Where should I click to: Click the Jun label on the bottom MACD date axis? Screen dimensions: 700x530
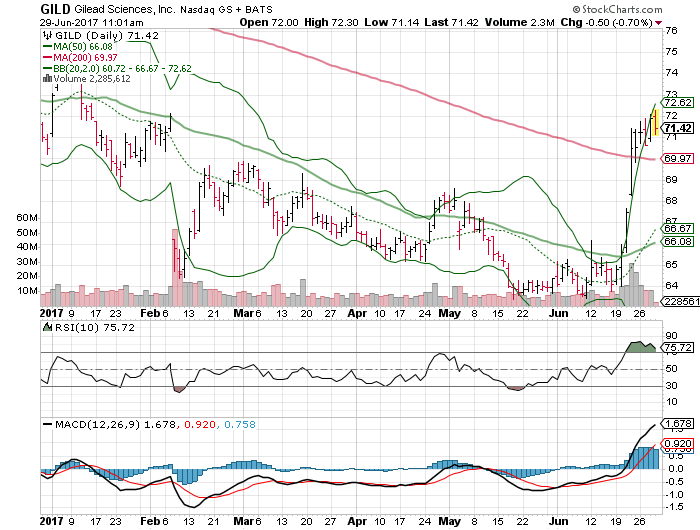click(558, 521)
